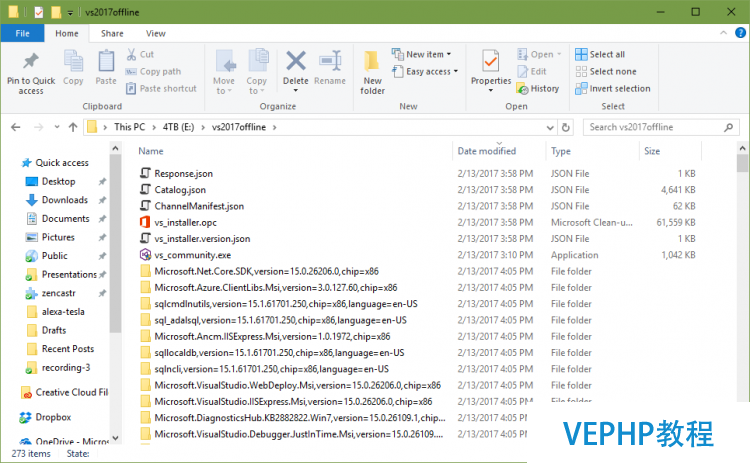Open the Properties checkmark icon
This screenshot has width=750, height=463.
[491, 61]
